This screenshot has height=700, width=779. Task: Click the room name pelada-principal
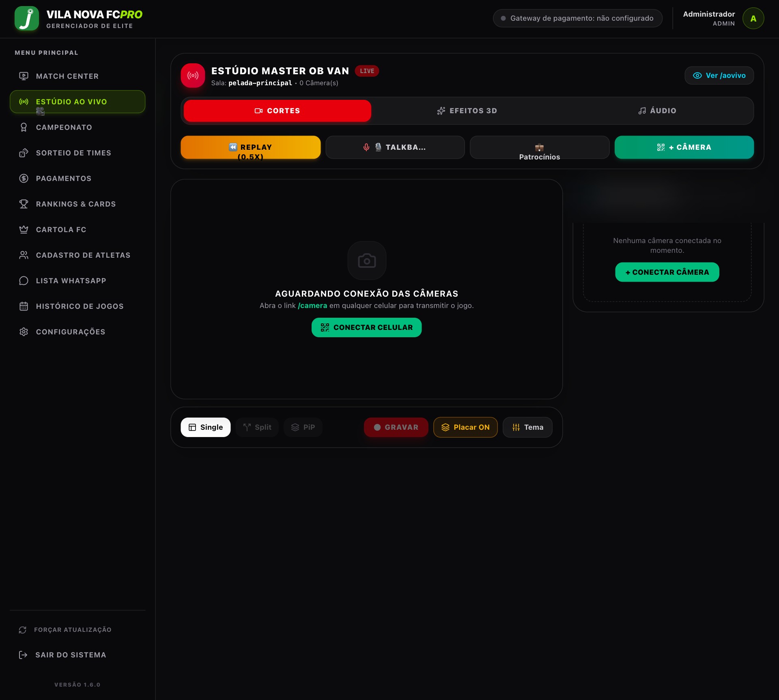(x=260, y=83)
